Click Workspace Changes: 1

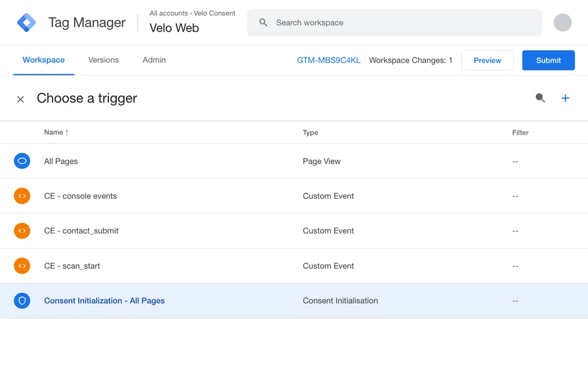click(411, 60)
